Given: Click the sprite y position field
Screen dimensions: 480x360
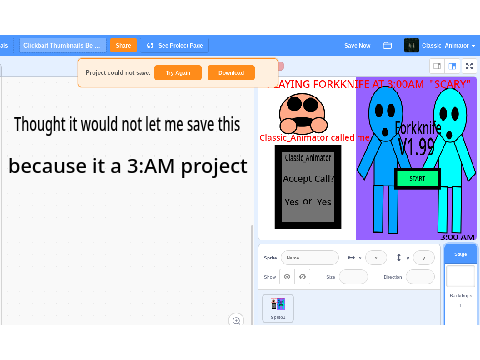Looking at the screenshot, I should tap(424, 258).
